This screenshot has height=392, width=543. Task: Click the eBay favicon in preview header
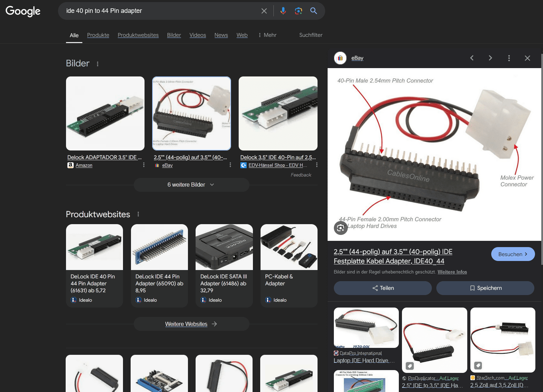pyautogui.click(x=340, y=58)
